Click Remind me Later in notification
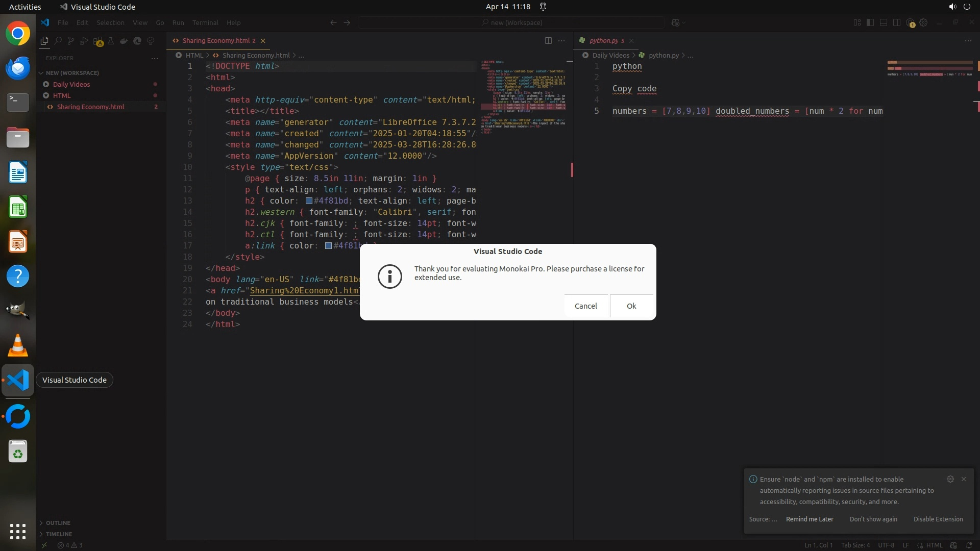 tap(810, 519)
